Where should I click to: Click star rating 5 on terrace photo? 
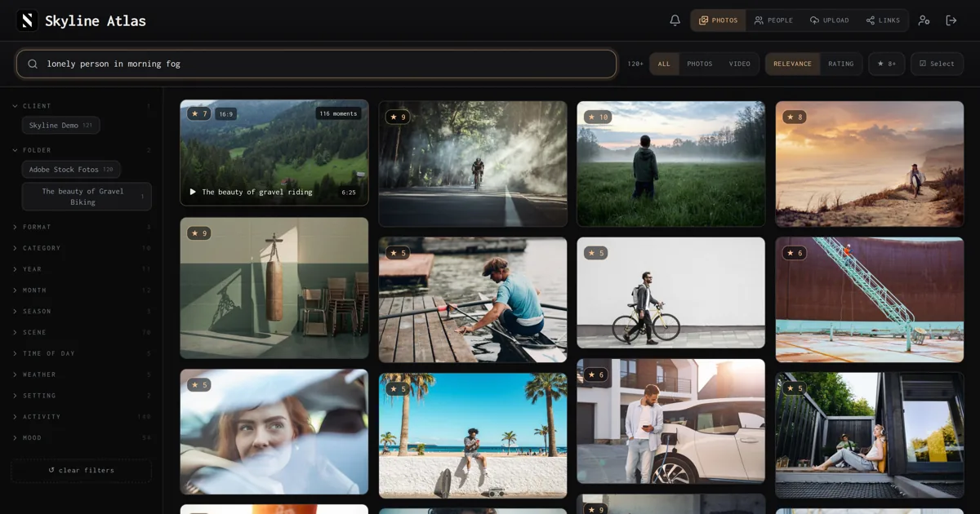click(795, 388)
